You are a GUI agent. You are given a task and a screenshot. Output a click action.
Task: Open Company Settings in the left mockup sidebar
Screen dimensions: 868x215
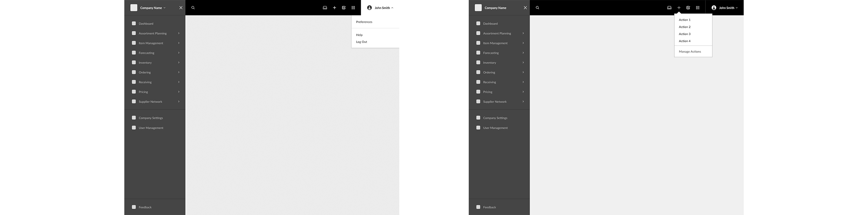151,118
